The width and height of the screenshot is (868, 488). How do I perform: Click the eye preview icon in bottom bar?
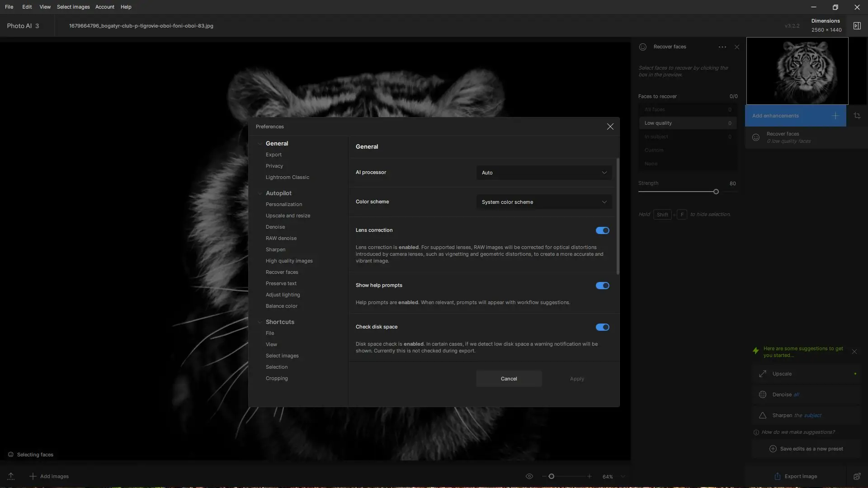point(529,476)
